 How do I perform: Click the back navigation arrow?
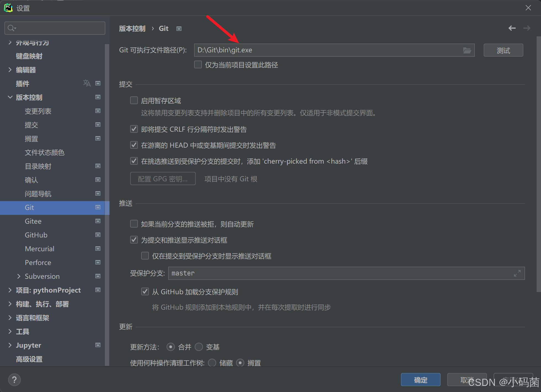point(512,28)
